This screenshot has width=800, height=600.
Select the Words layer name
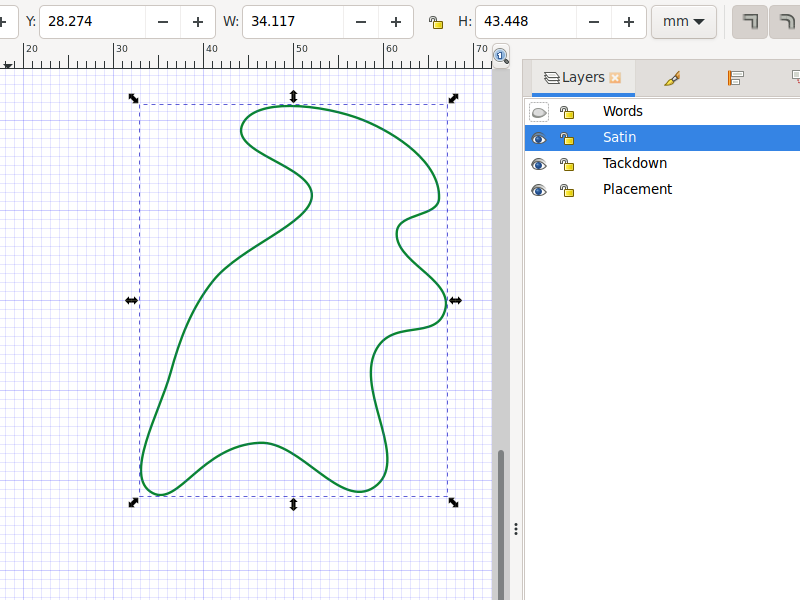(622, 111)
